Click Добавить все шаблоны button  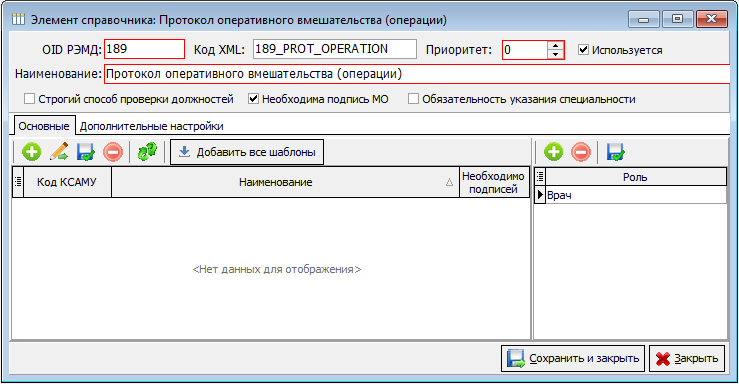pos(247,152)
